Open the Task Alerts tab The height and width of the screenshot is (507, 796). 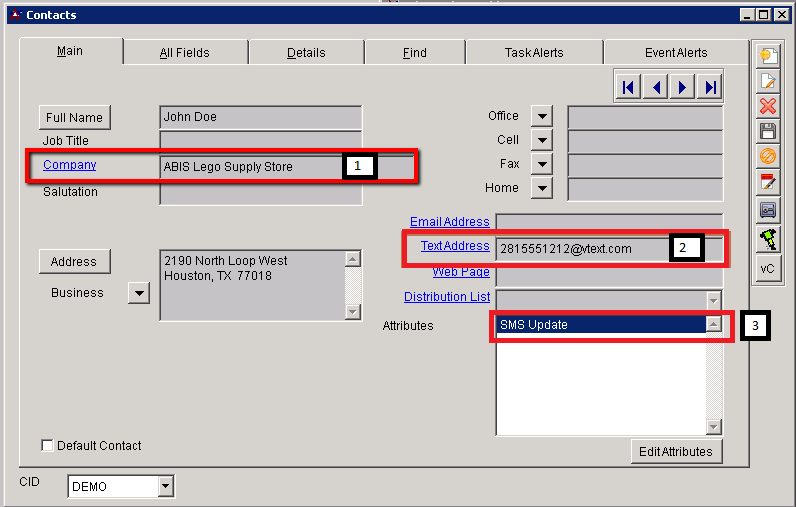[533, 53]
